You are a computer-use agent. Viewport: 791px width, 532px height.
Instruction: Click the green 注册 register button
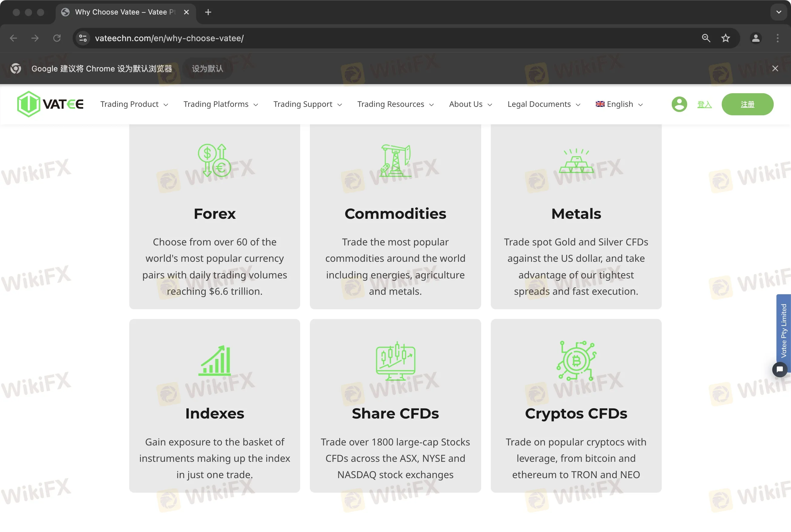click(748, 104)
